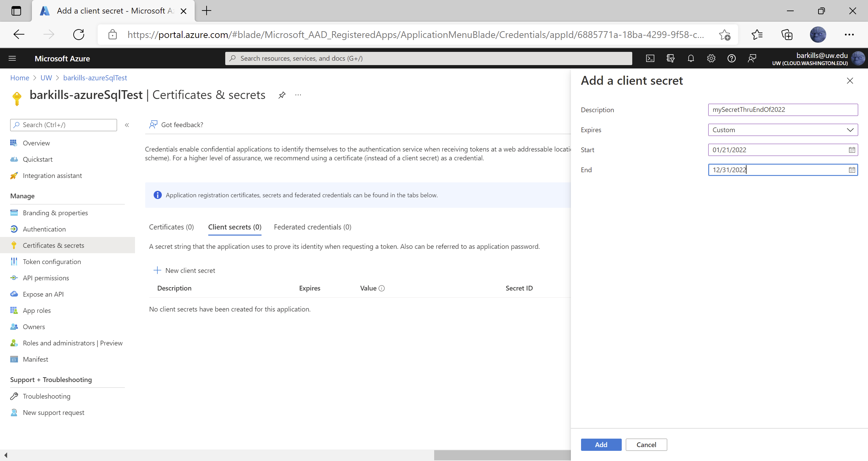868x461 pixels.
Task: Open a new browser tab
Action: click(x=206, y=11)
